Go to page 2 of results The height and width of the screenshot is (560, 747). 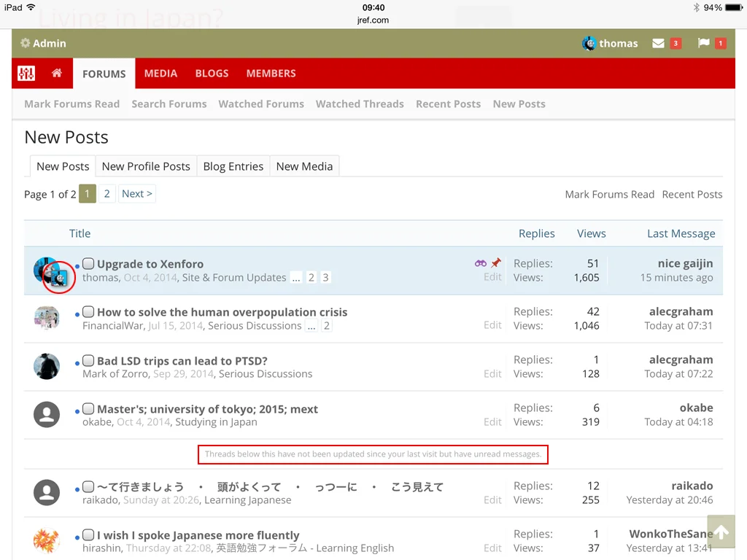coord(107,193)
